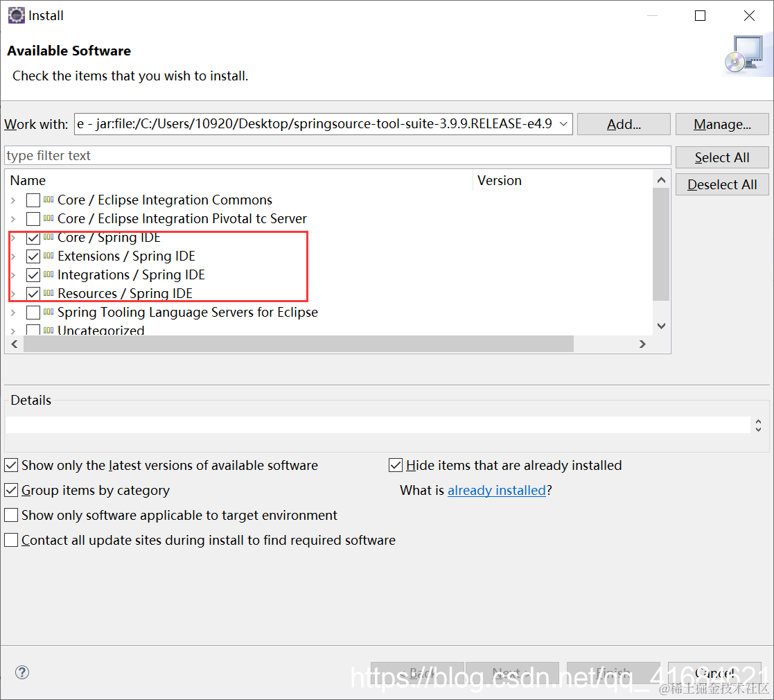Image resolution: width=774 pixels, height=700 pixels.
Task: Click the horizontal scroll right arrow
Action: [642, 344]
